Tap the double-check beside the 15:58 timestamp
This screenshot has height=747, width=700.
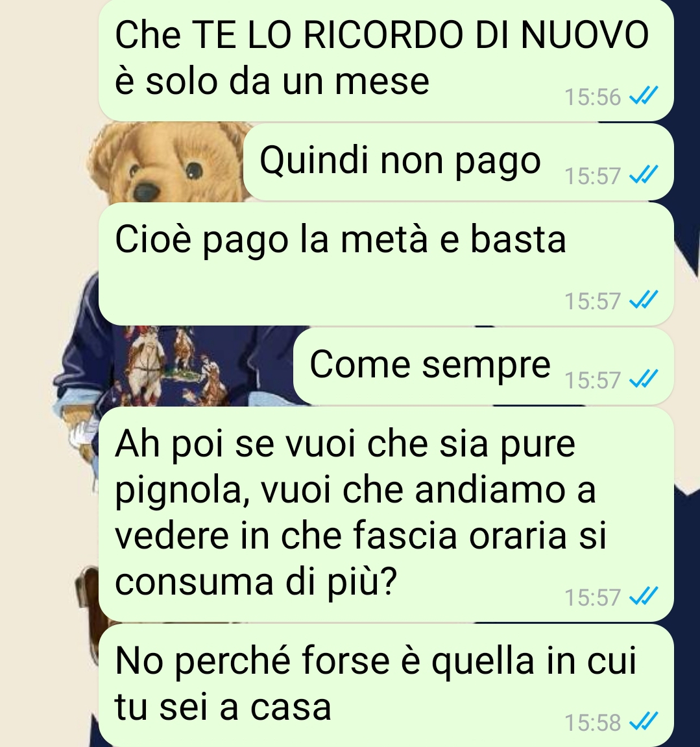[x=644, y=721]
